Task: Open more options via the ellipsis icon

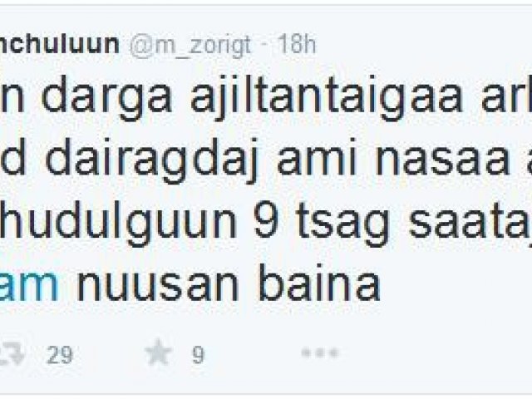Action: click(x=320, y=352)
